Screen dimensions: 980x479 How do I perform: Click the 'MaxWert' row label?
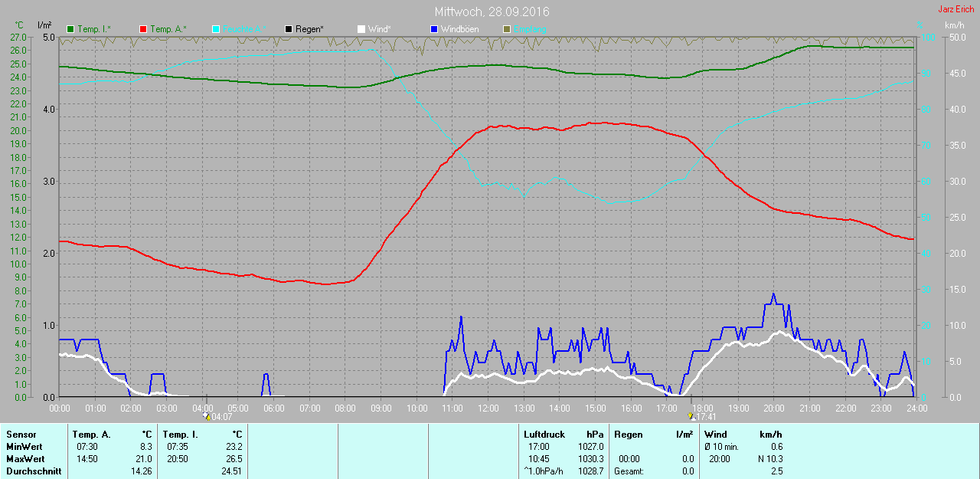[x=24, y=459]
